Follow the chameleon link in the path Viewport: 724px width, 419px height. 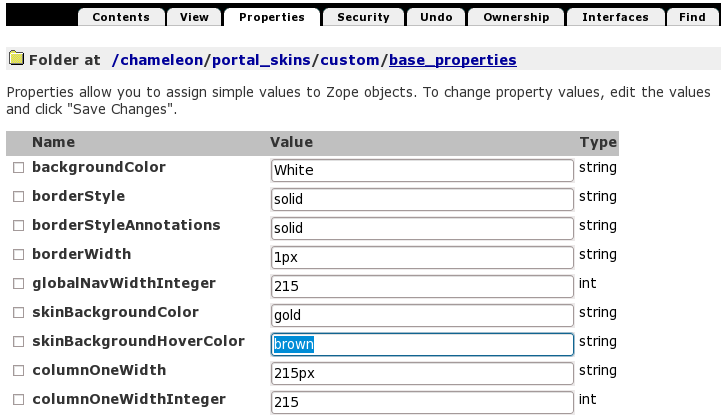(x=161, y=60)
